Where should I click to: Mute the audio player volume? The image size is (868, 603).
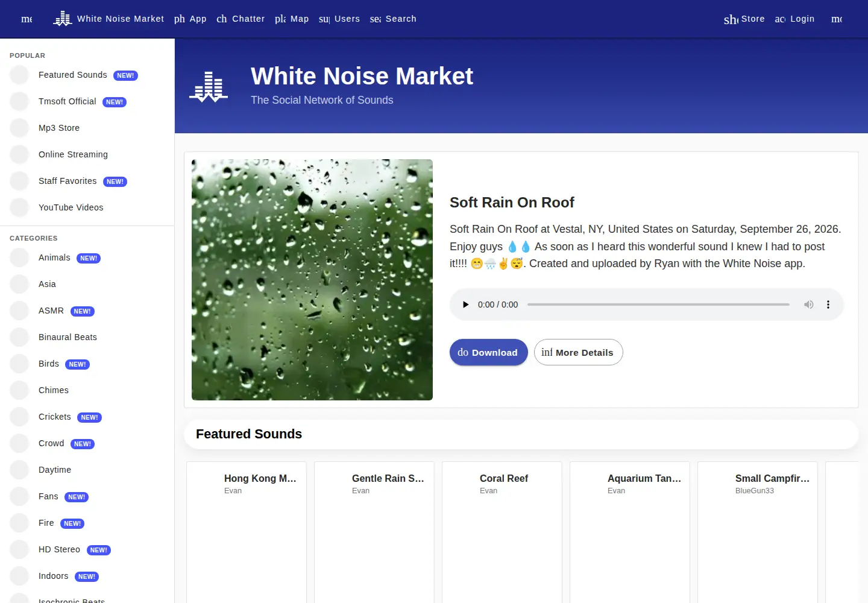(809, 305)
